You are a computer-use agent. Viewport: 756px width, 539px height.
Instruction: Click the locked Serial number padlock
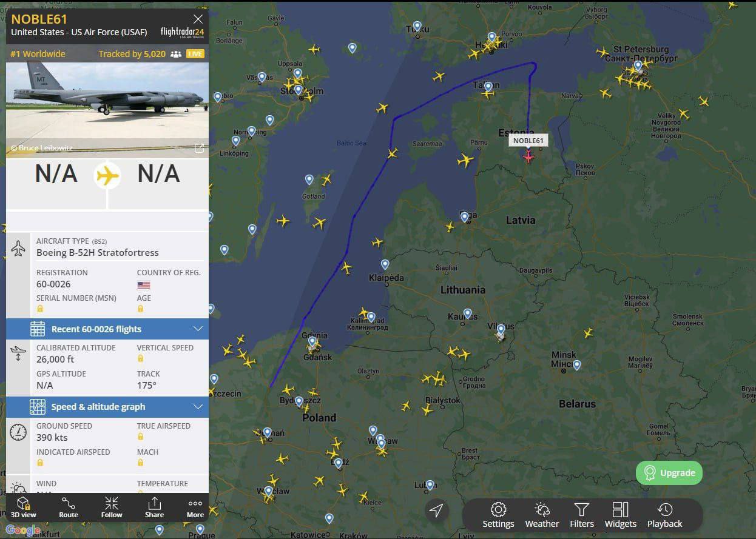click(x=40, y=309)
